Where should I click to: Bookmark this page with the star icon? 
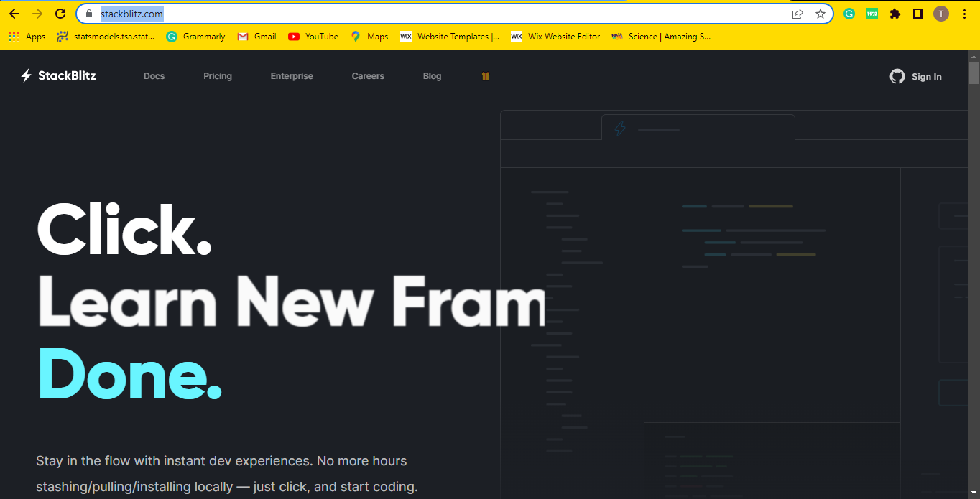tap(820, 14)
